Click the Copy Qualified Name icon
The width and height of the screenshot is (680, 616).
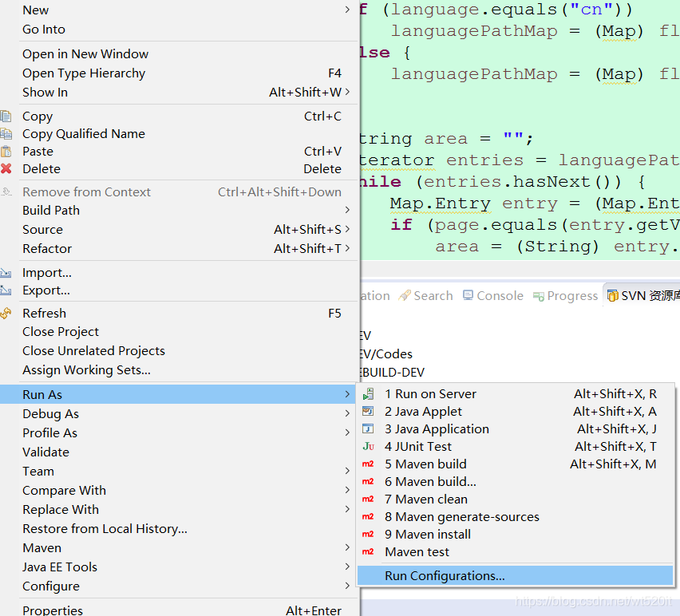[6, 133]
